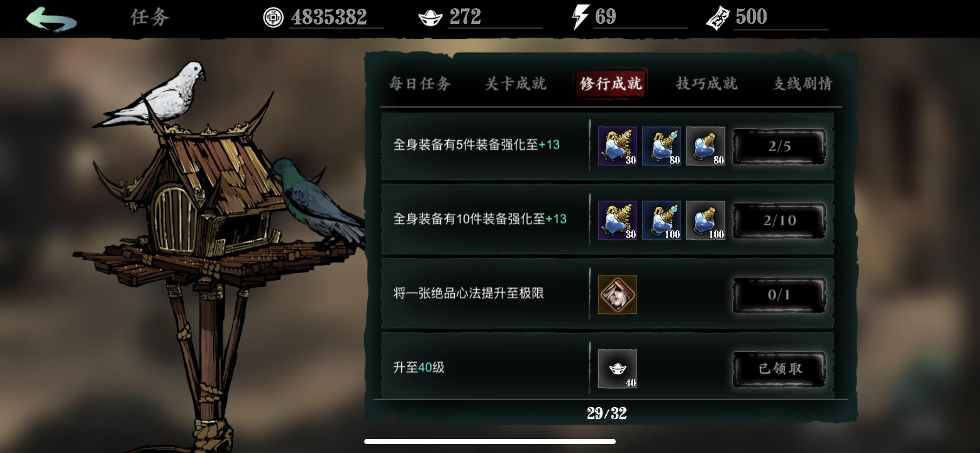Tap the blue potion reward marked 100 in the 10件装备 row
This screenshot has height=453, width=980.
(661, 220)
